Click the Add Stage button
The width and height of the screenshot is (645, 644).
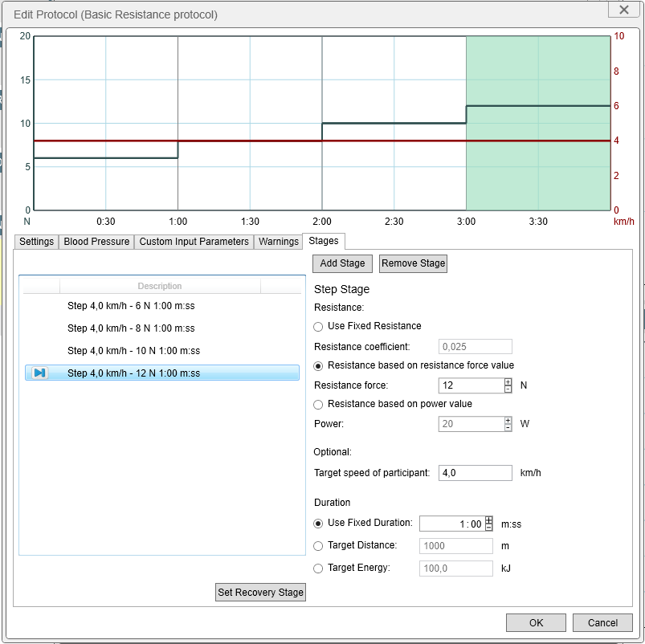(342, 263)
